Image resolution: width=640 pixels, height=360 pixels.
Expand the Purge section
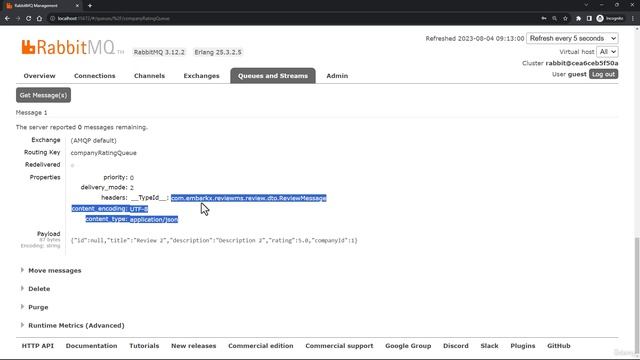click(38, 307)
